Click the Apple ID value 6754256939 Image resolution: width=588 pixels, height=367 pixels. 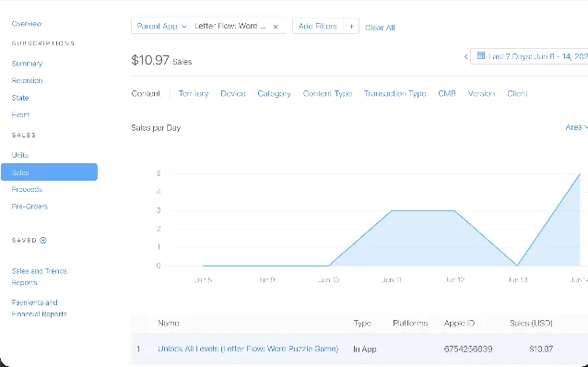click(468, 349)
